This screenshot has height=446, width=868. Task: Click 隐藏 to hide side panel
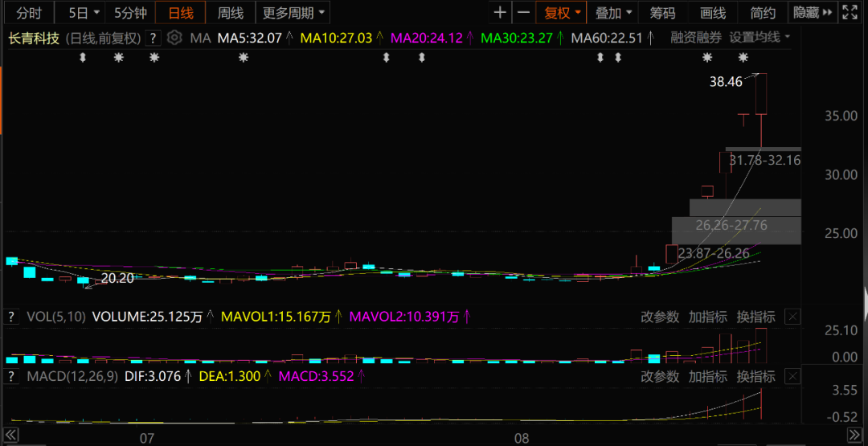click(813, 12)
